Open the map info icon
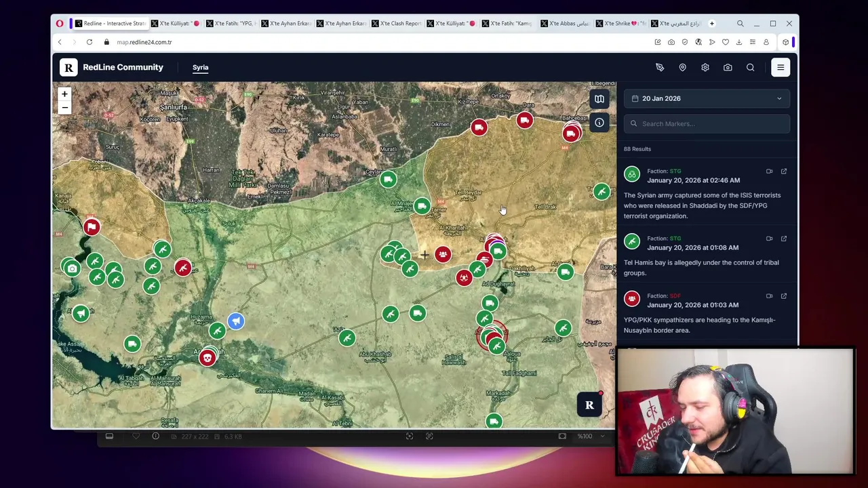Viewport: 868px width, 488px height. coord(599,123)
